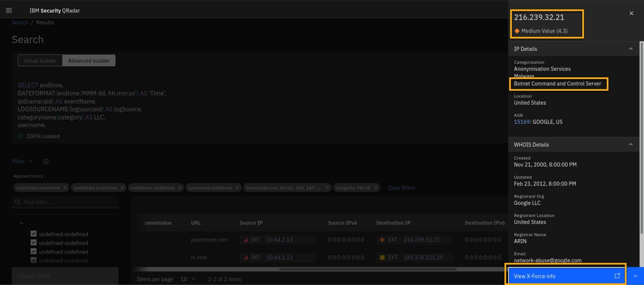Click the 216.239.32.21 panel title
Screen dimensions: 644x285
tap(539, 17)
